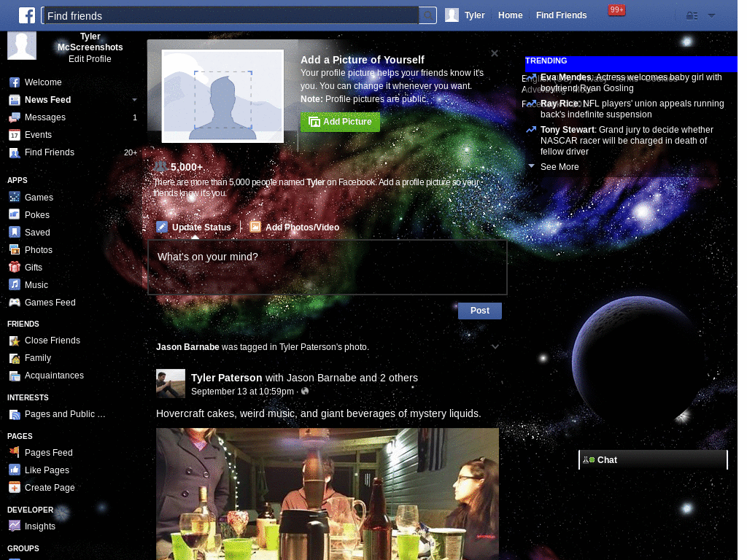Click the Find Friends sidebar icon

click(15, 153)
